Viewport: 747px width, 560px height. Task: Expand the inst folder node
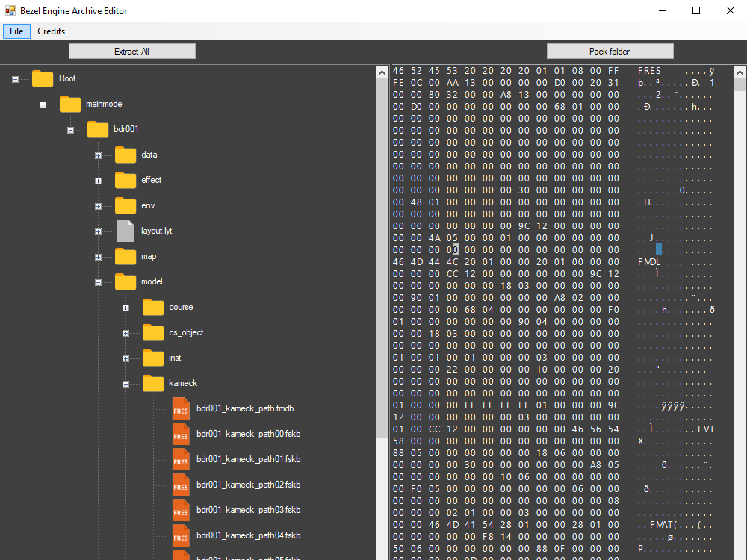[x=125, y=358]
